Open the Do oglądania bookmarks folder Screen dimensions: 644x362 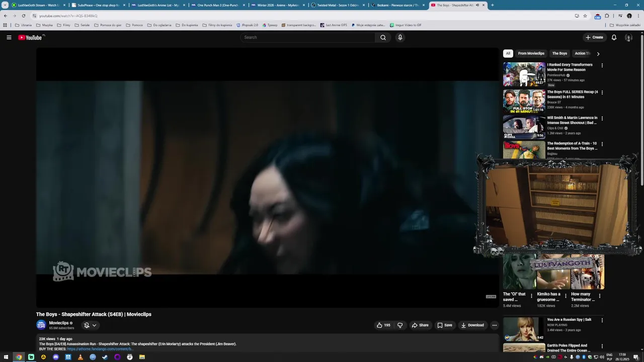coord(159,25)
